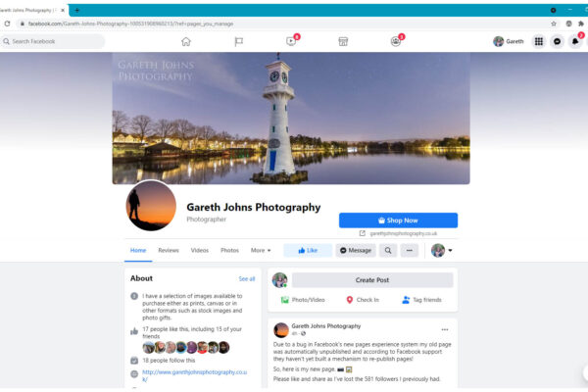Click the browser address bar URL
Screen dimensions: 588x392
[130, 24]
